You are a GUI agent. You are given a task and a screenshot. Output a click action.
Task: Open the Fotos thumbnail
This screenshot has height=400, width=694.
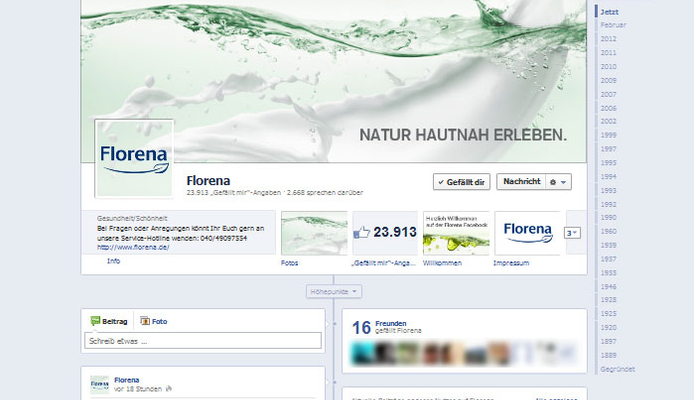click(314, 233)
